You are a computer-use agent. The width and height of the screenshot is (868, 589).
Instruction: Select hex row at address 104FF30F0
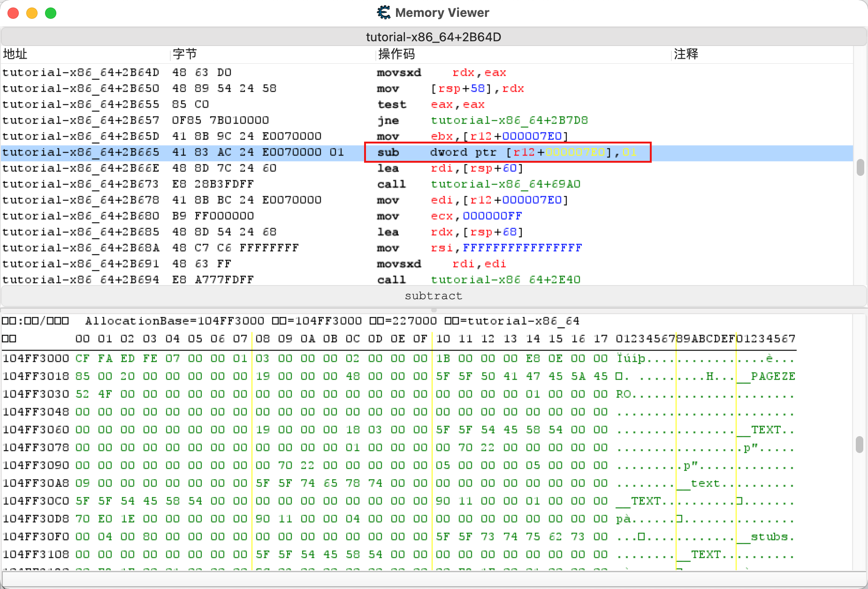tap(399, 537)
